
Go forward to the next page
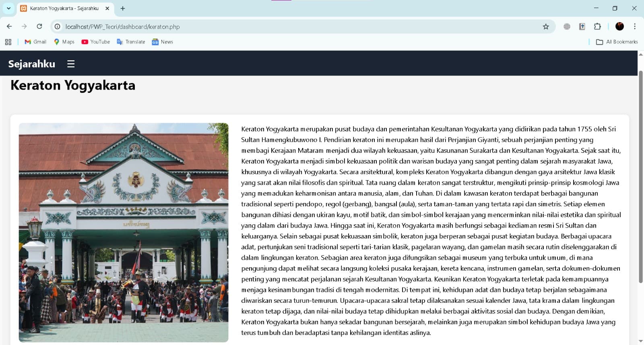pos(24,27)
